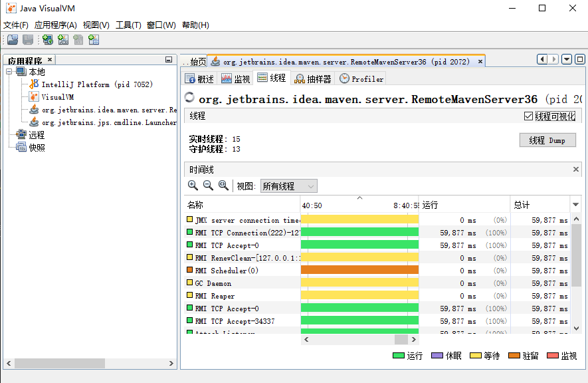The width and height of the screenshot is (588, 383).
Task: Open the 工具(T) menu
Action: pos(128,25)
